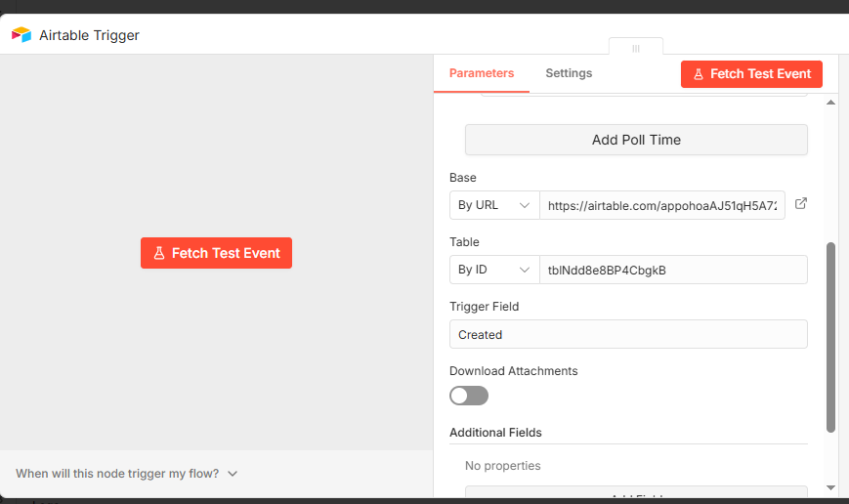The height and width of the screenshot is (504, 849).
Task: Click the Table ID input field
Action: point(673,270)
